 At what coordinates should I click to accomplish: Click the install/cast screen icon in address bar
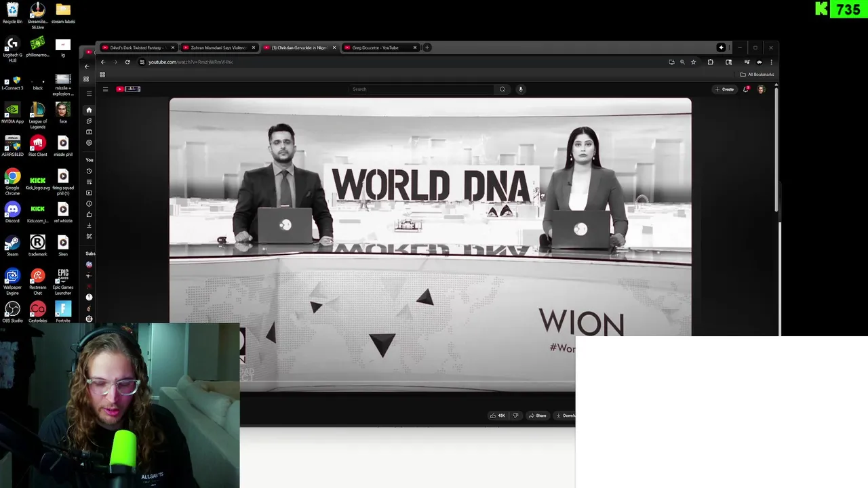click(671, 62)
